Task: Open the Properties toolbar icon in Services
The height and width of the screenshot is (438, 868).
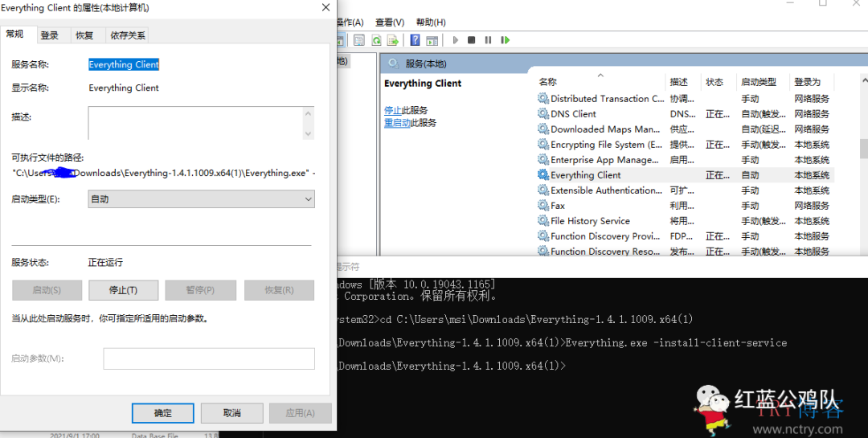Action: coord(359,40)
